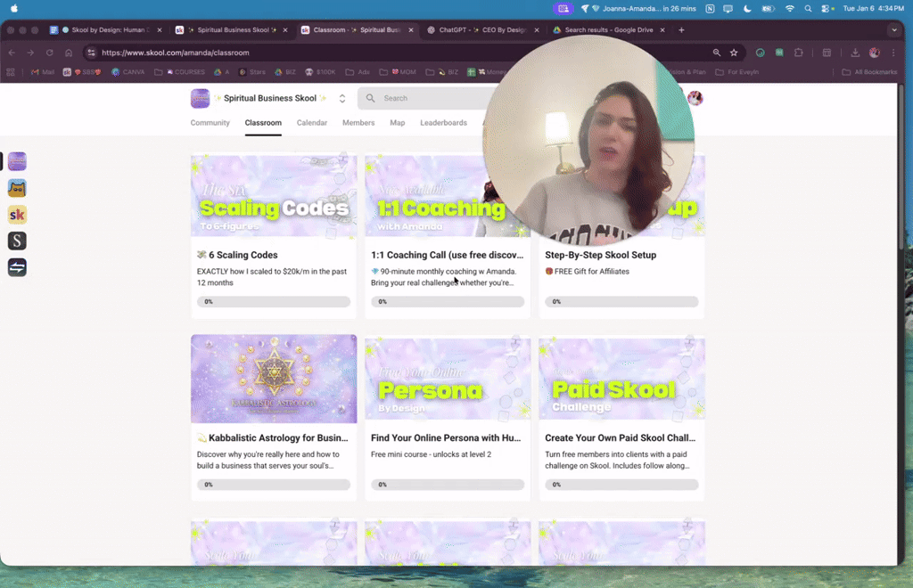
Task: Go to the Members tab
Action: [358, 123]
